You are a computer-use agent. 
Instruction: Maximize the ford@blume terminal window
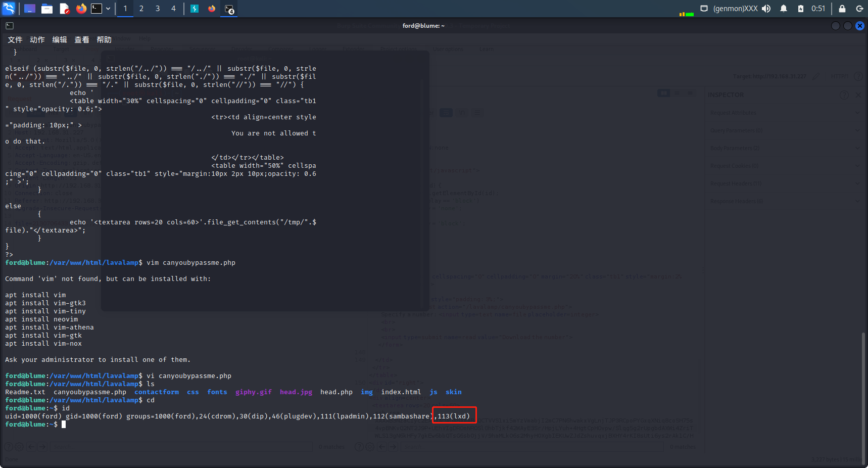(x=848, y=26)
